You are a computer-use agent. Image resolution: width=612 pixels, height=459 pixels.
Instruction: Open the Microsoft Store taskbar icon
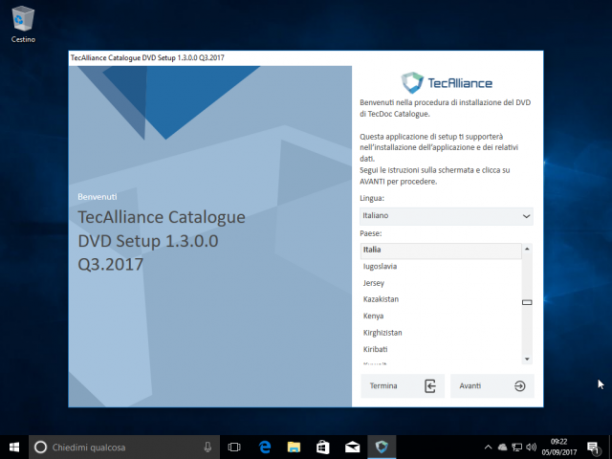click(323, 447)
